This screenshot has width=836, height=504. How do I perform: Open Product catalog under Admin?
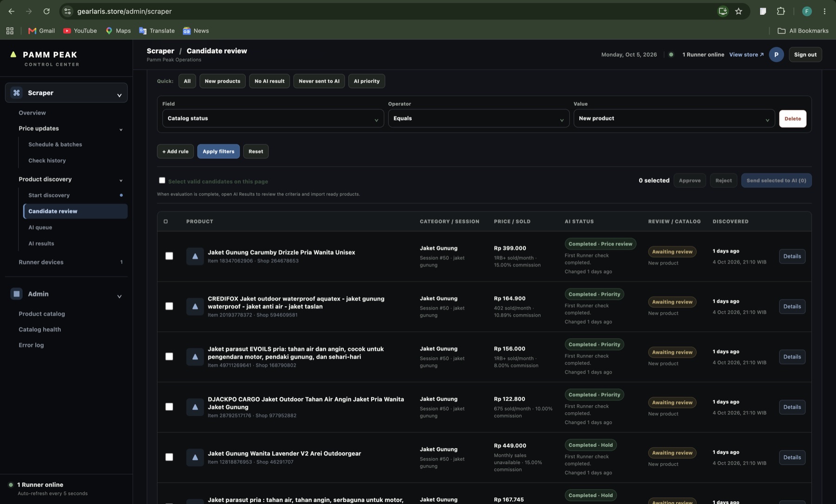(x=42, y=314)
